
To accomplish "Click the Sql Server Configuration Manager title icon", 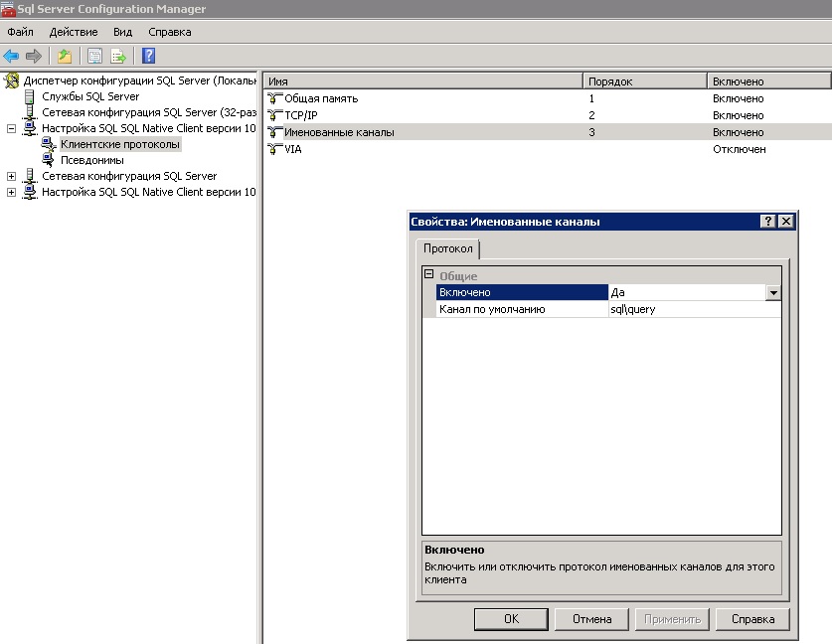I will pyautogui.click(x=8, y=9).
